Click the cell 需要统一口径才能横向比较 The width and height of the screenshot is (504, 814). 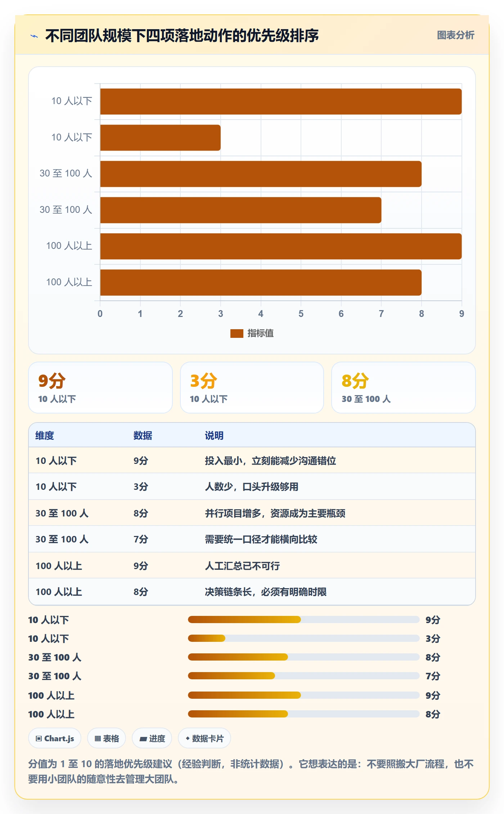click(x=261, y=539)
